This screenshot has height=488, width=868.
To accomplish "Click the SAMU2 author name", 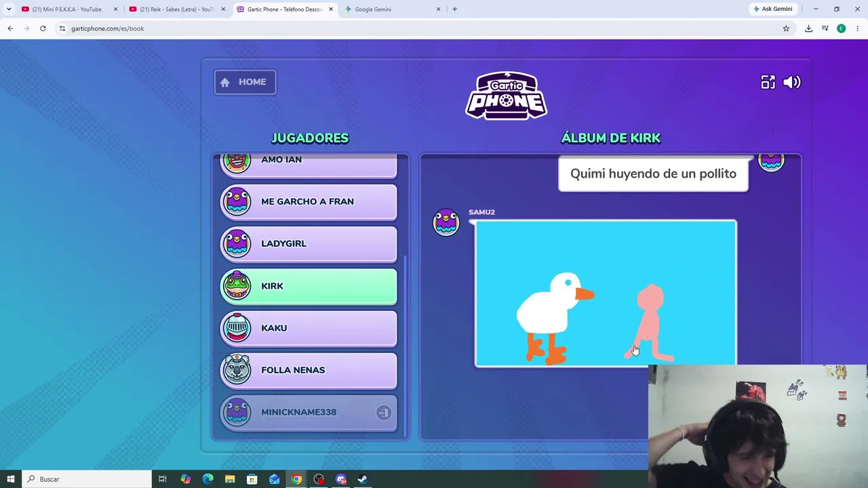I will (x=481, y=212).
